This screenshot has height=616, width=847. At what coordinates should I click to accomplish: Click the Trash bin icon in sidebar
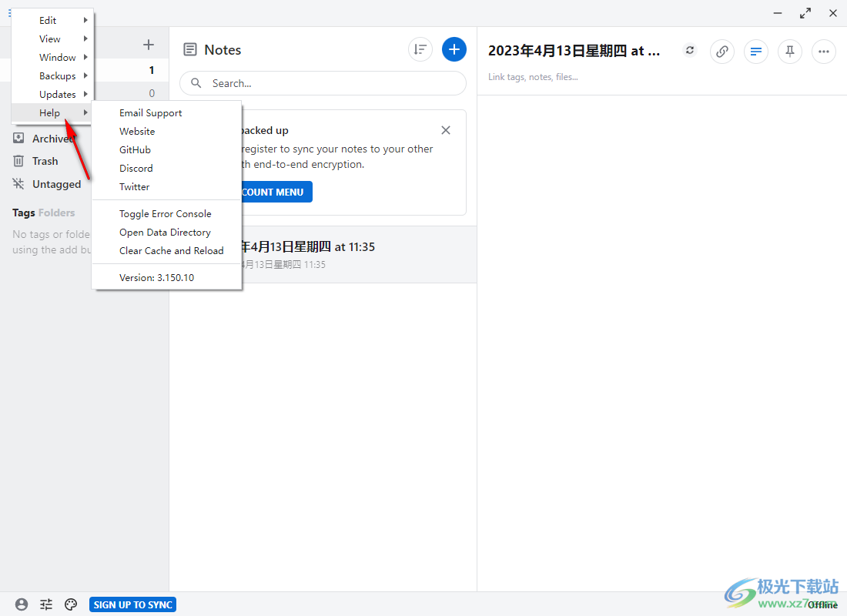pos(18,161)
